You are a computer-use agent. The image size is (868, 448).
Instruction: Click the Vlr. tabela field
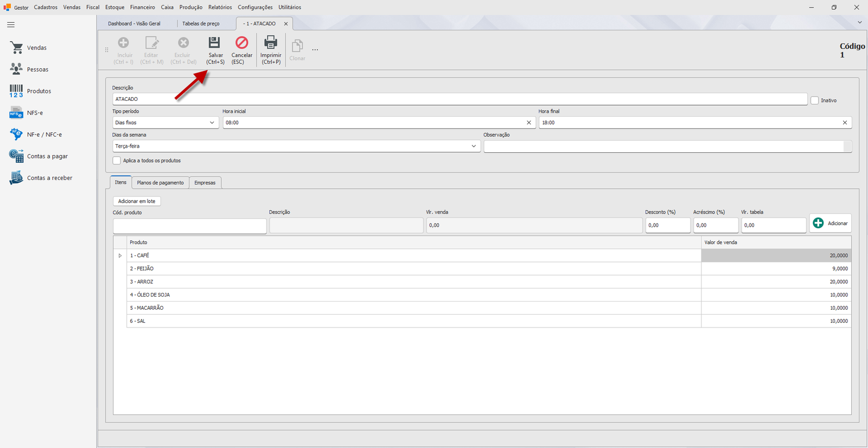(x=774, y=225)
